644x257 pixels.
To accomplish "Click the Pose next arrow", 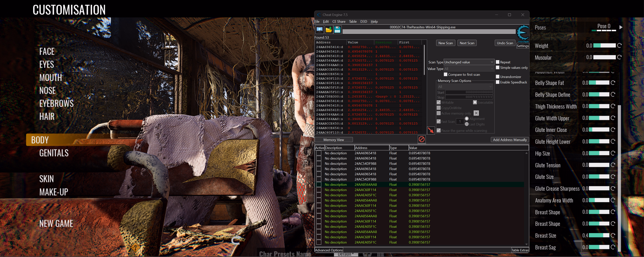I will [621, 27].
